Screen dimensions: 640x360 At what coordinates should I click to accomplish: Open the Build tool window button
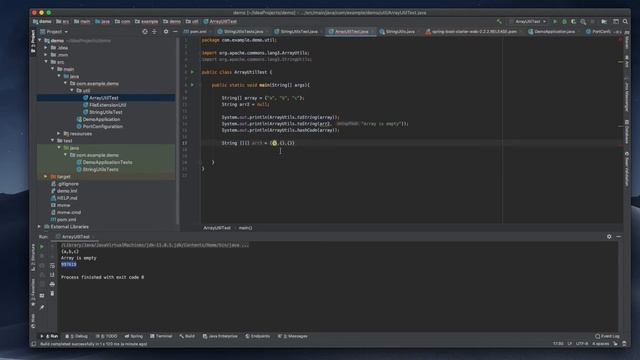coord(187,336)
